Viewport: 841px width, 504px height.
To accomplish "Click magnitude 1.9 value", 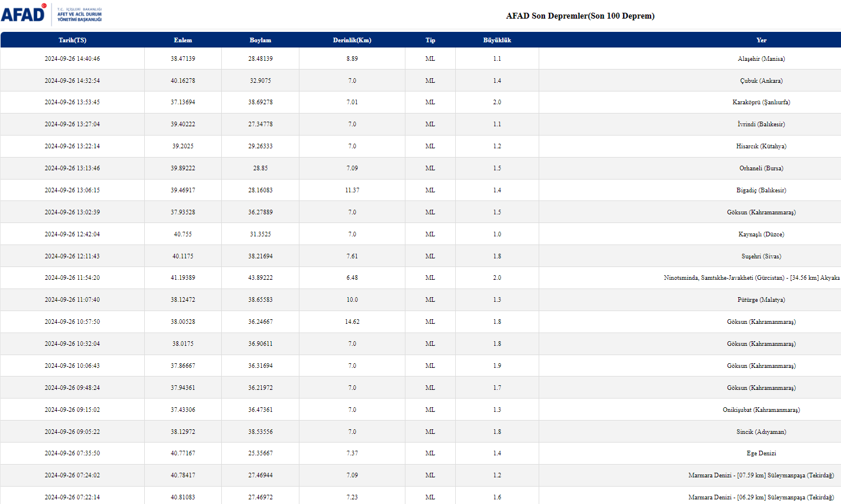I will (x=498, y=366).
